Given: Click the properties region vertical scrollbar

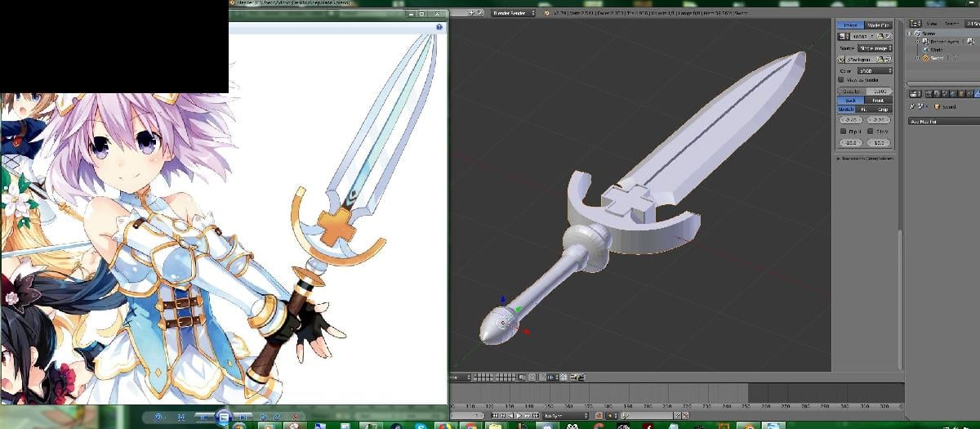Looking at the screenshot, I should (x=901, y=298).
